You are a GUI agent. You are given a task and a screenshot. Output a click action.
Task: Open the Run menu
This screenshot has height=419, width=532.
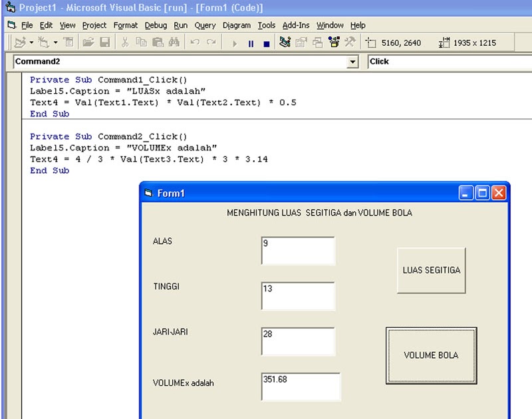click(x=180, y=25)
